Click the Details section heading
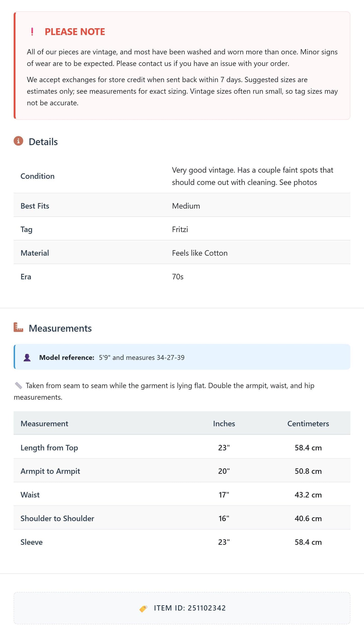This screenshot has height=636, width=364. click(43, 142)
